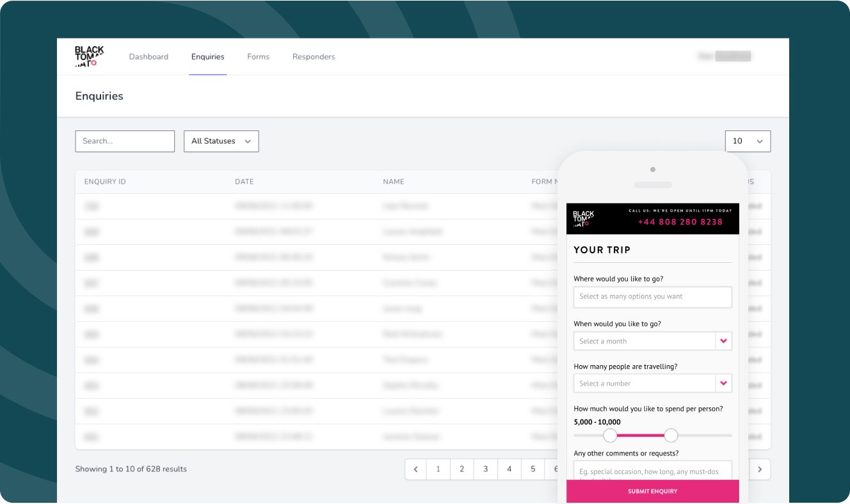The image size is (850, 504).
Task: Click the Black Tomato logo in phone header
Action: (583, 219)
